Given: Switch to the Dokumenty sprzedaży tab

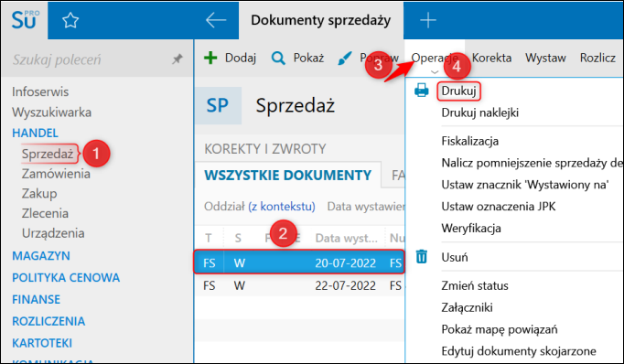Looking at the screenshot, I should coord(321,20).
